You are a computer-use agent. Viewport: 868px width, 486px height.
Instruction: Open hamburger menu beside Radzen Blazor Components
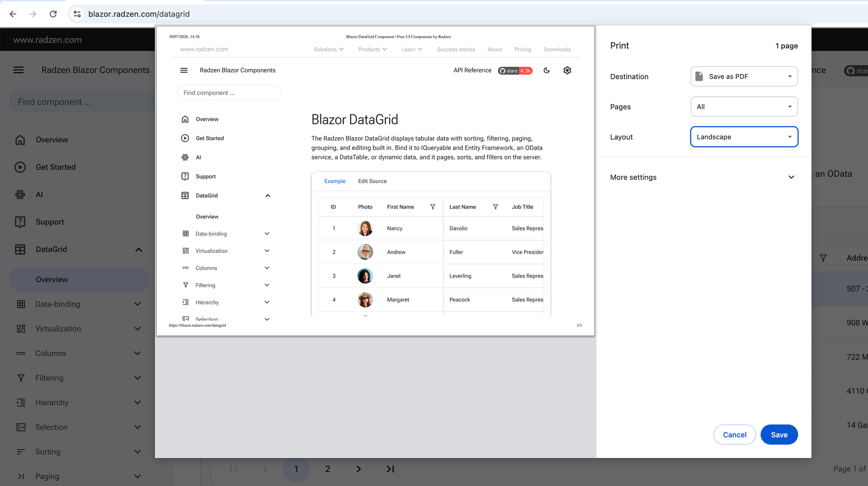[19, 70]
